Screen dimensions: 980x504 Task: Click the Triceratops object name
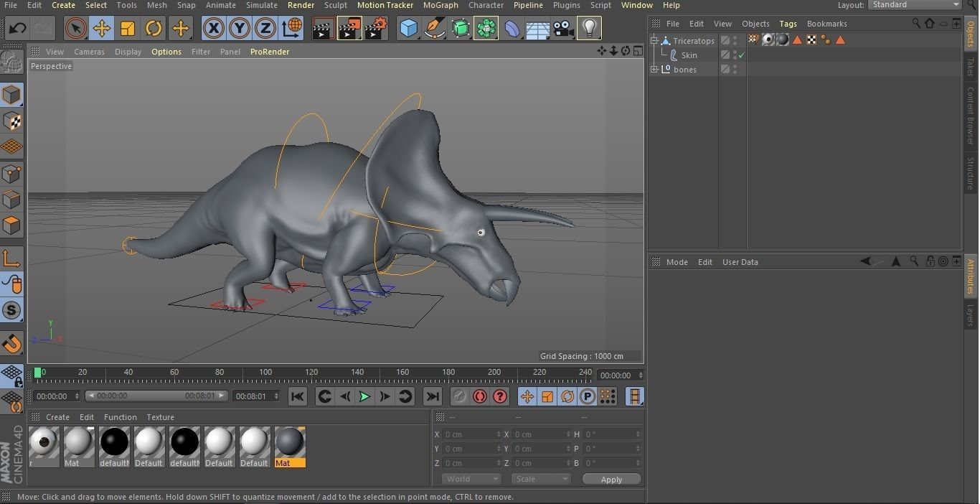693,41
